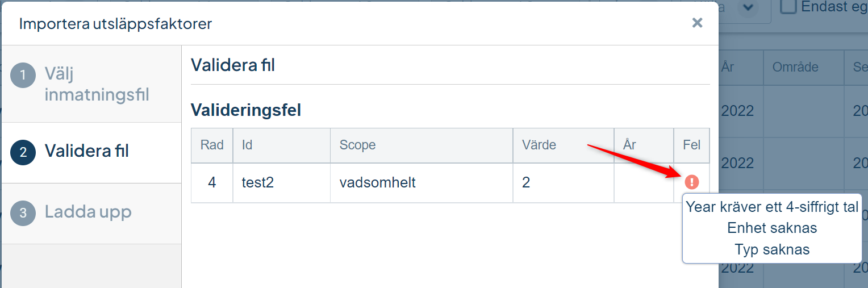Click the Värde column header
The height and width of the screenshot is (288, 868).
click(564, 145)
